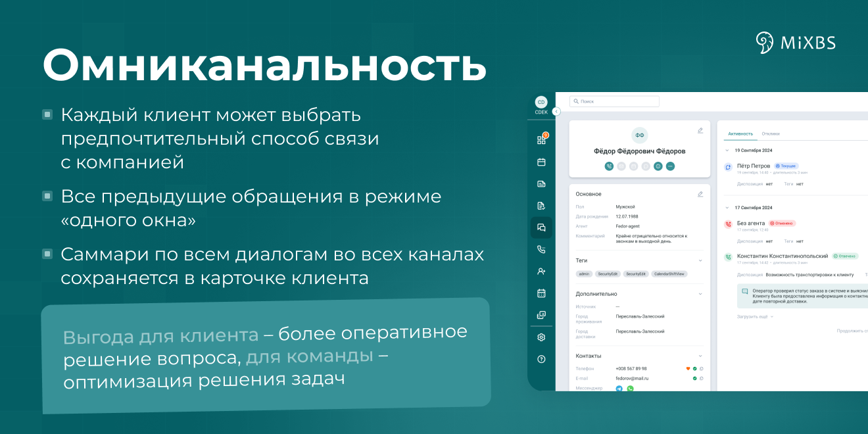
Task: Open the chats icon in sidebar
Action: 541,228
